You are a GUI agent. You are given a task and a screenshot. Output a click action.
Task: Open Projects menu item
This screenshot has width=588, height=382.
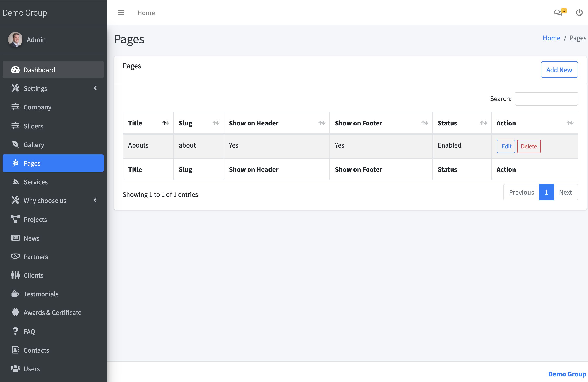53,220
